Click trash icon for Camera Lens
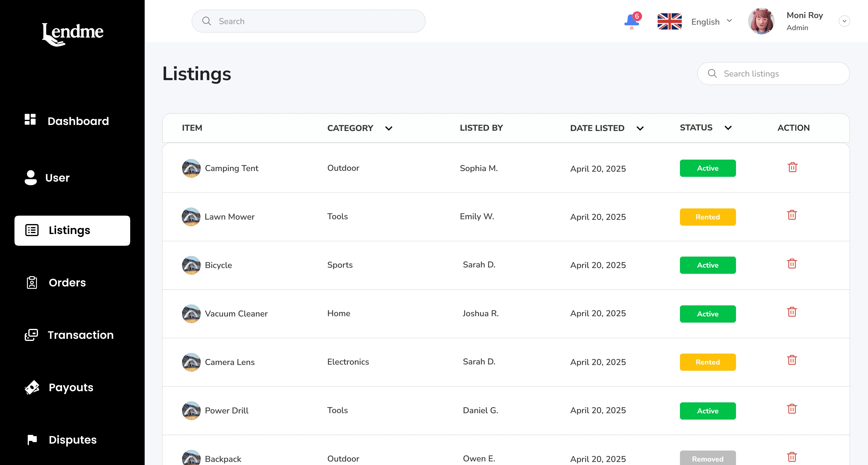The height and width of the screenshot is (465, 868). (x=791, y=360)
